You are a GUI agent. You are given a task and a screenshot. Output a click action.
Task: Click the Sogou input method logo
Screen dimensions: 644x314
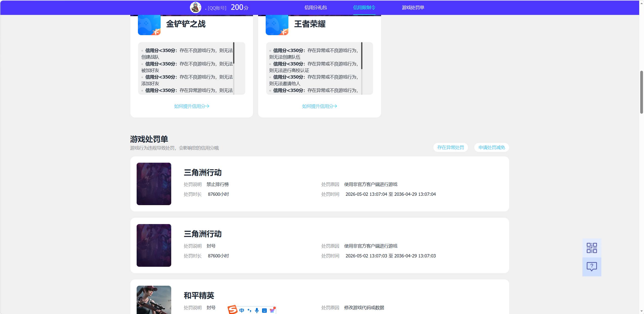point(232,310)
